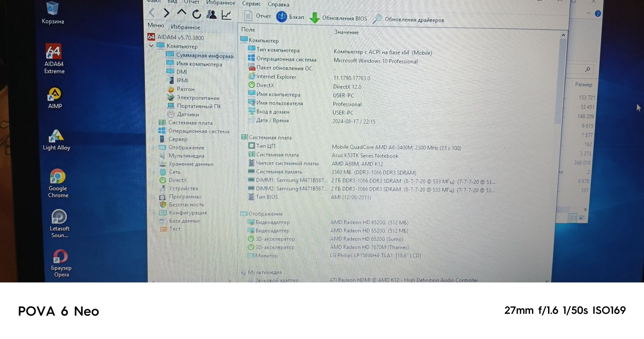Collapse the Компьютер tree node
The width and height of the screenshot is (644, 339).
coord(151,46)
